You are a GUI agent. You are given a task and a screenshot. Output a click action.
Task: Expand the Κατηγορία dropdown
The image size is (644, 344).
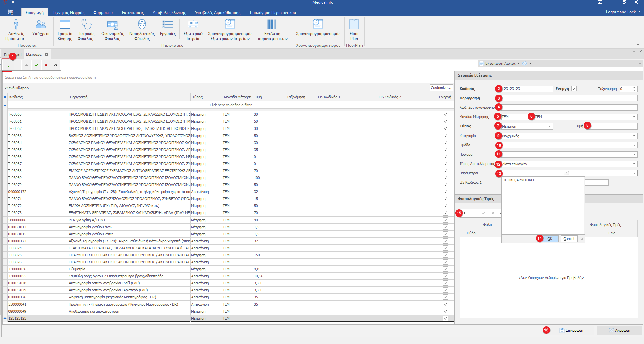[x=634, y=136]
